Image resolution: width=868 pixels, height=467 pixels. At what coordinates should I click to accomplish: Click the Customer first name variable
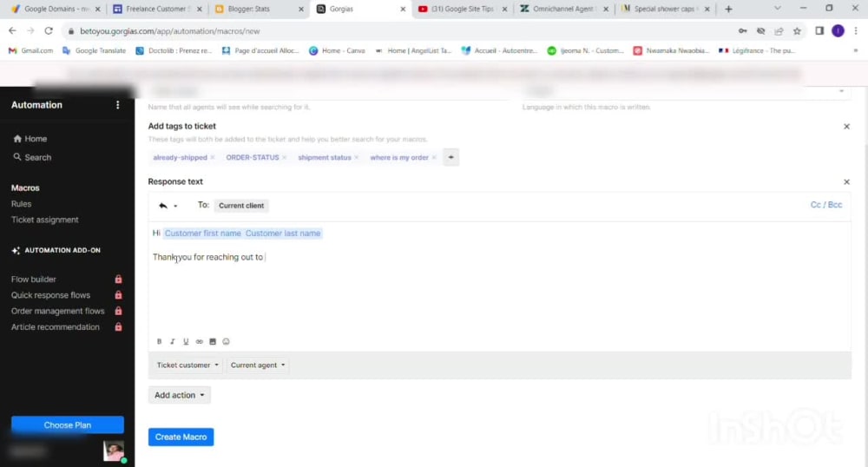click(x=202, y=233)
